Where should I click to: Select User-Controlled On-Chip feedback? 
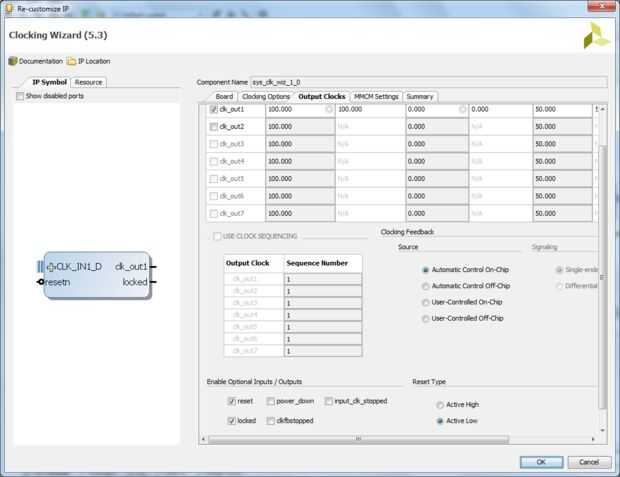[425, 303]
